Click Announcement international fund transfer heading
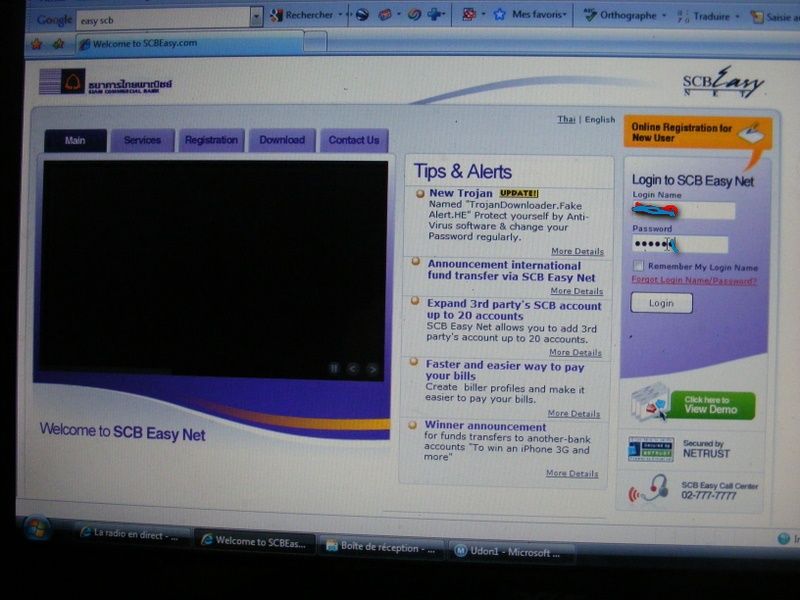This screenshot has height=600, width=800. (x=511, y=271)
